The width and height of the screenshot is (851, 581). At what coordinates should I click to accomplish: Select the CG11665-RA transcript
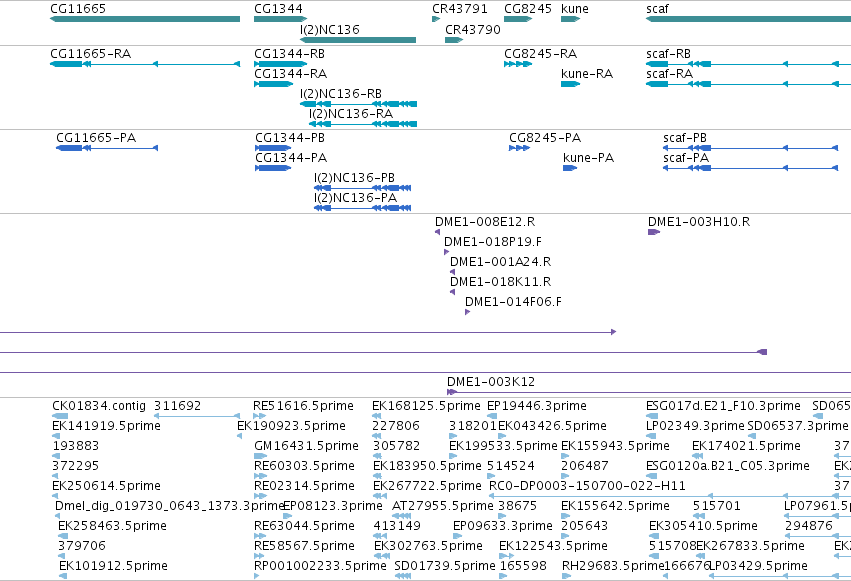pyautogui.click(x=145, y=64)
